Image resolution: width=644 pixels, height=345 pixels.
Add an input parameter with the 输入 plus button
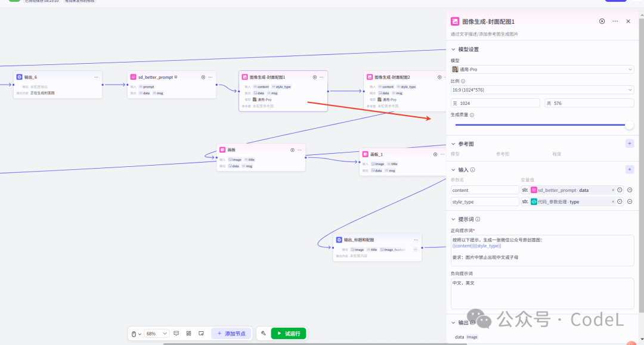[x=630, y=169]
